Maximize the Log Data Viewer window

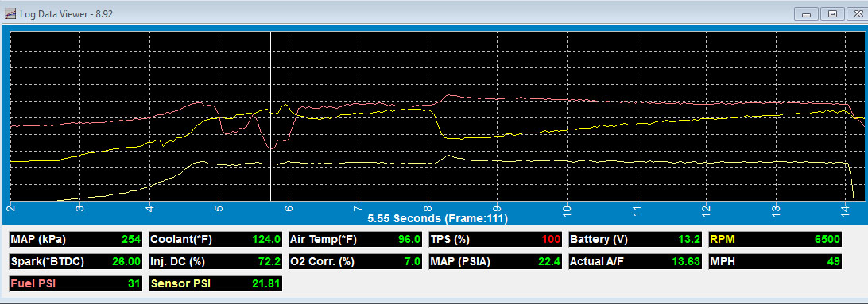click(832, 14)
